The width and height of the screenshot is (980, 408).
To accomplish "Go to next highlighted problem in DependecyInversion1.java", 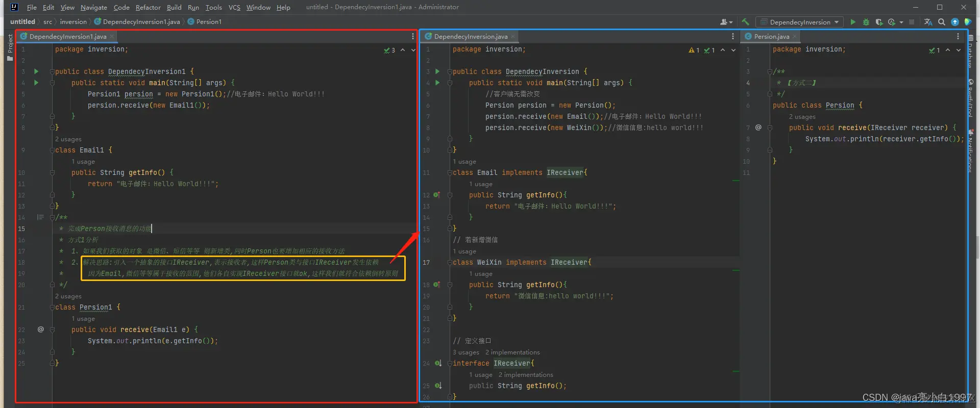I will [x=413, y=50].
